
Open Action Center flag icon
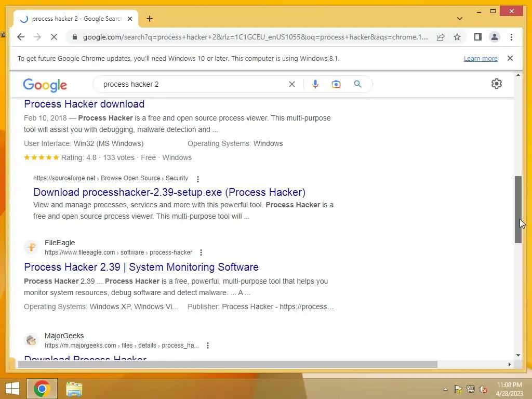tap(458, 389)
